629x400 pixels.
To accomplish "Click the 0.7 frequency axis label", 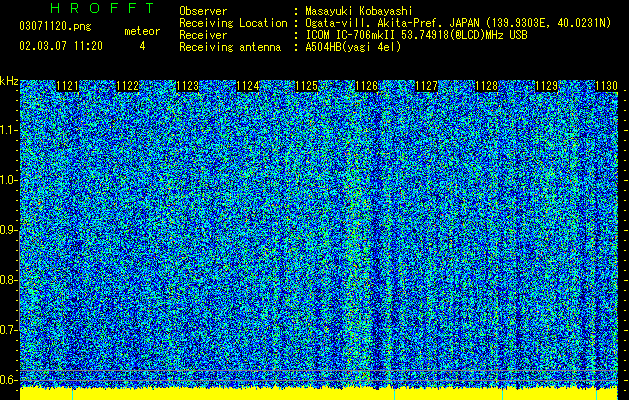I will (x=8, y=330).
